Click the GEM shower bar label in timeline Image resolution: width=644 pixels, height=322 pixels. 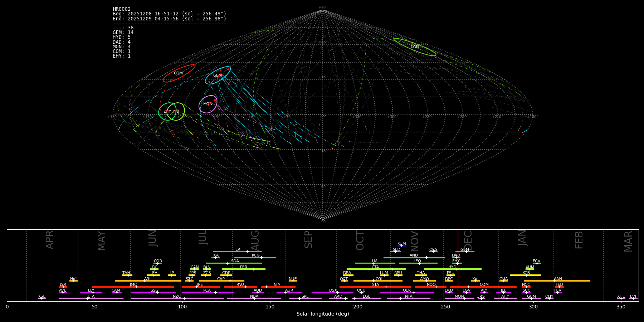point(465,250)
